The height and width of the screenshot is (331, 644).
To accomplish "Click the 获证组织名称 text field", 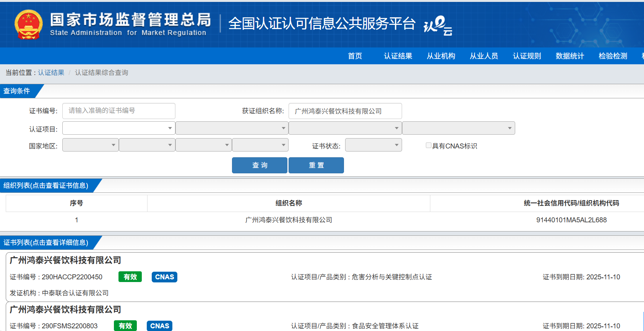I will (345, 111).
